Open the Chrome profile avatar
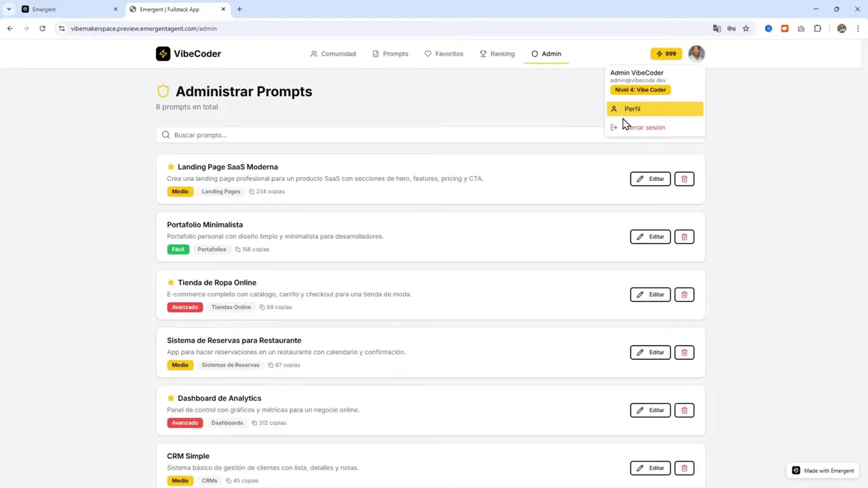 point(842,28)
